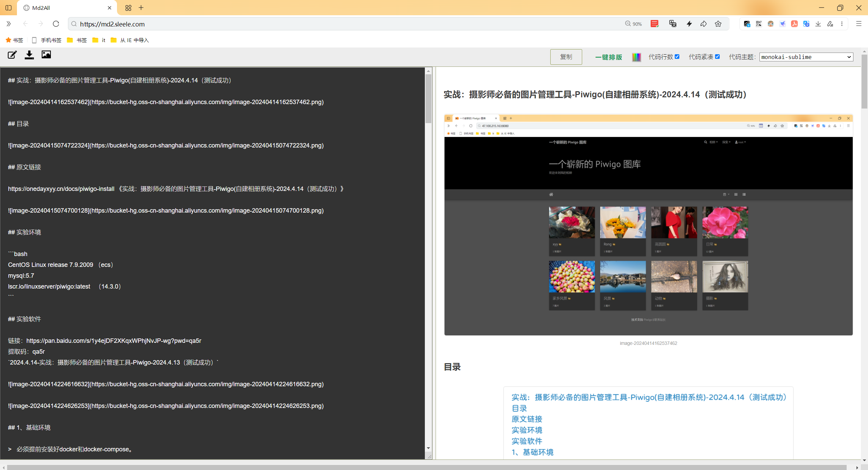This screenshot has width=868, height=470.
Task: Bookmark this page with the star icon
Action: click(x=718, y=24)
